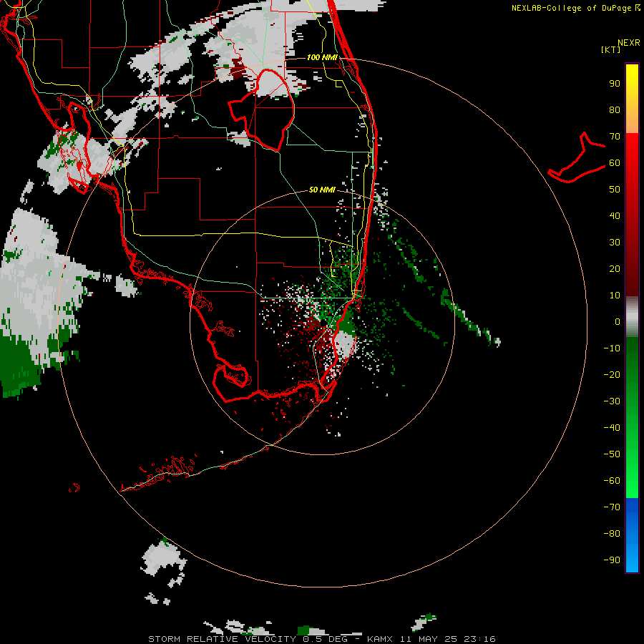Viewport: 644px width, 644px height.
Task: Click the 23:16 timestamp in the caption
Action: point(479,639)
